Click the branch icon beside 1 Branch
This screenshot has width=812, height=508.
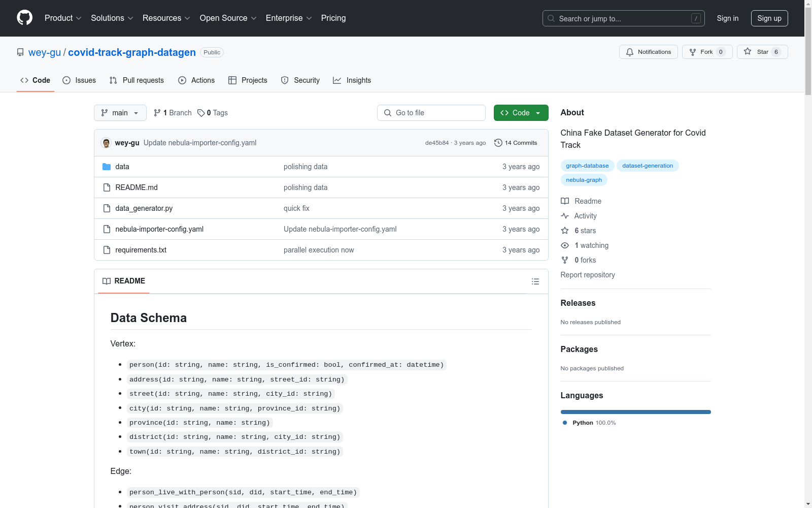coord(157,113)
